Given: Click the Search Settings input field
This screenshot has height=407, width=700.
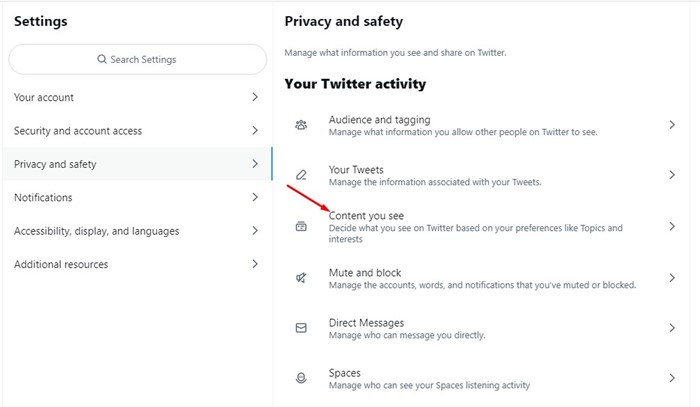Looking at the screenshot, I should (x=138, y=59).
